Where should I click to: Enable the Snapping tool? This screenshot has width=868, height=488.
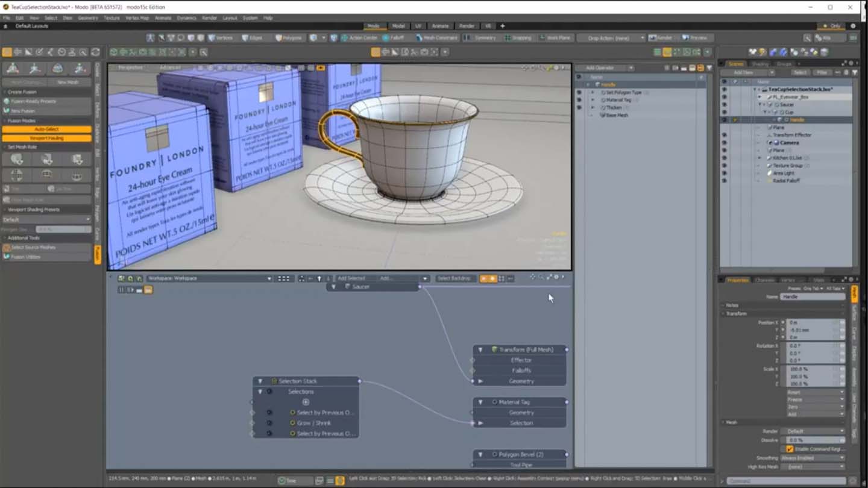pyautogui.click(x=518, y=38)
